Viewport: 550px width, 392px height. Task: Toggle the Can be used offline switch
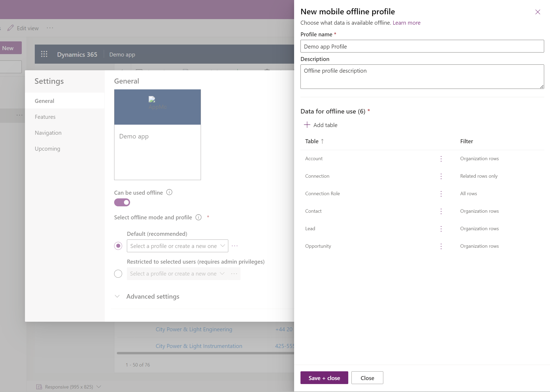pyautogui.click(x=122, y=202)
